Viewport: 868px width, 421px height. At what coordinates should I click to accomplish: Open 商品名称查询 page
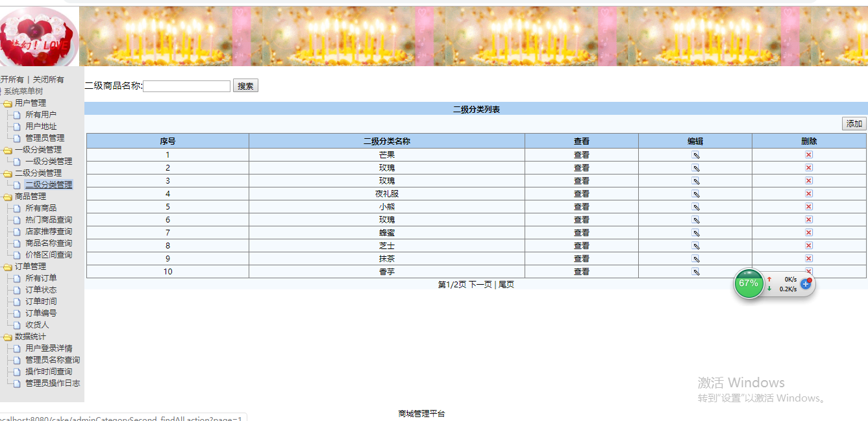[x=49, y=243]
